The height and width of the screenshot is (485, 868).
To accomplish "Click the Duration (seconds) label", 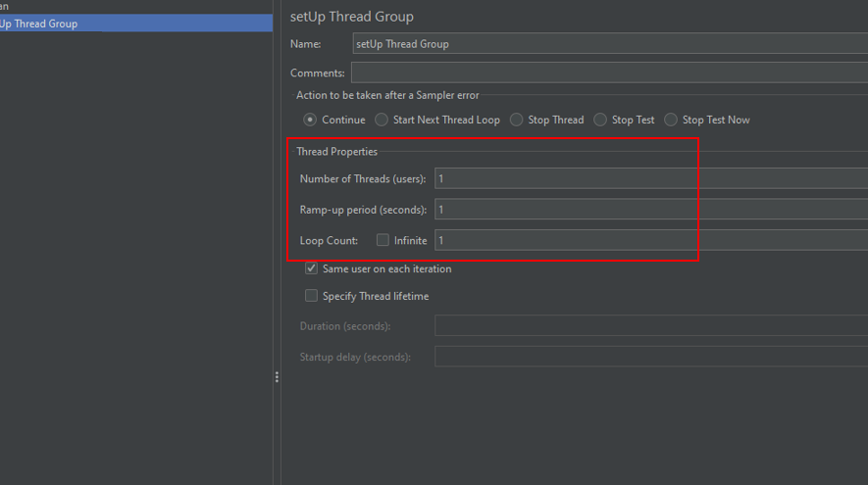I will pos(345,326).
